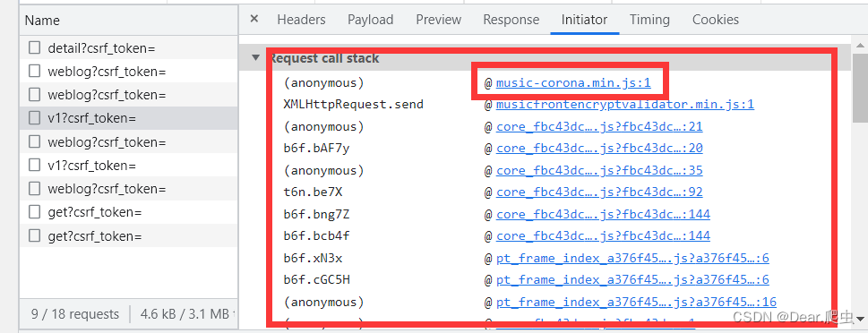The height and width of the screenshot is (333, 868).
Task: Switch to the Headers tab
Action: pos(301,20)
